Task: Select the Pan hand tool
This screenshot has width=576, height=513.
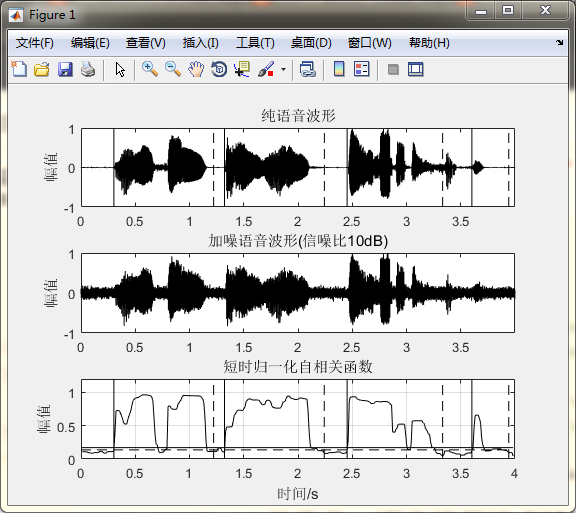Action: pyautogui.click(x=196, y=69)
